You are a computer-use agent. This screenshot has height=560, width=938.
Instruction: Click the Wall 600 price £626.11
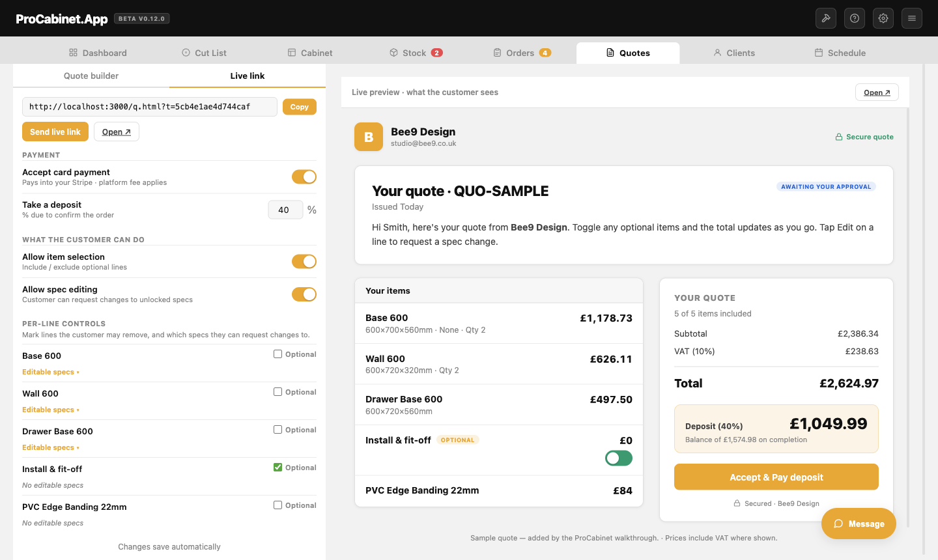pos(611,359)
